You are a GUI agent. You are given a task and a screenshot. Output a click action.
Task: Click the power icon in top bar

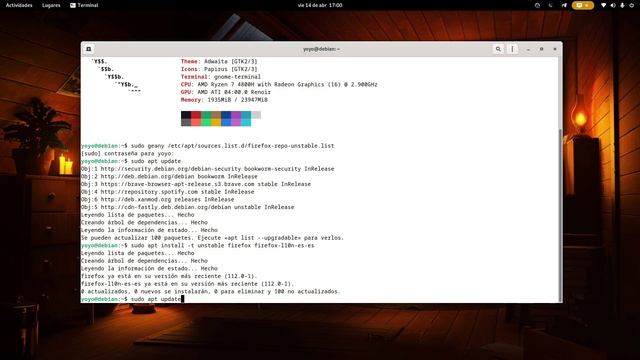pyautogui.click(x=631, y=5)
